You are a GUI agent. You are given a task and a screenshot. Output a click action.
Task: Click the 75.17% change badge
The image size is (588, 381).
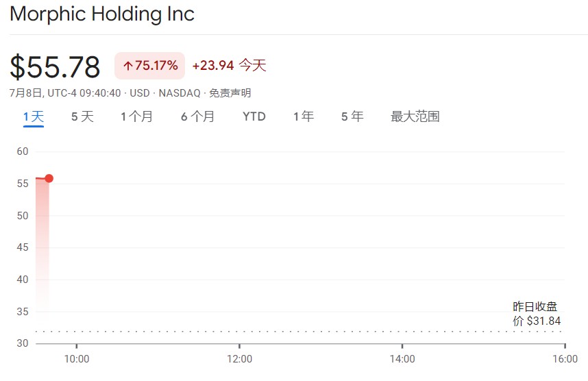(149, 66)
